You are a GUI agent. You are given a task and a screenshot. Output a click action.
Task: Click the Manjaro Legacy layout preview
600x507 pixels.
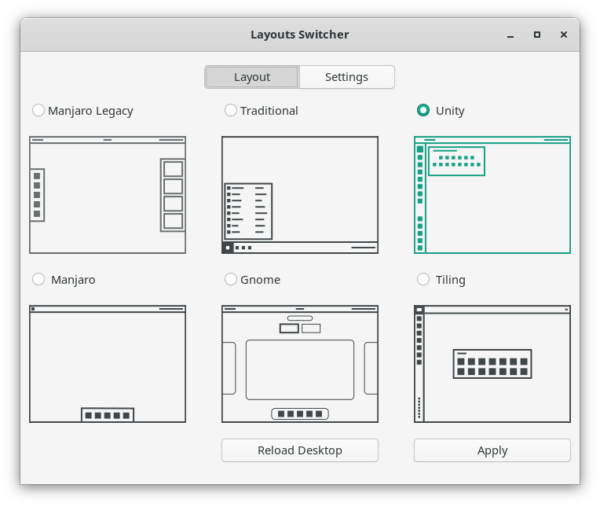pyautogui.click(x=108, y=195)
